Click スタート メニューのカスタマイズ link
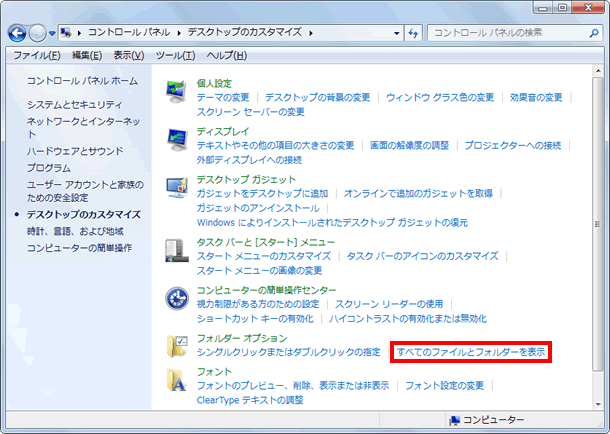Image resolution: width=610 pixels, height=434 pixels. point(264,256)
